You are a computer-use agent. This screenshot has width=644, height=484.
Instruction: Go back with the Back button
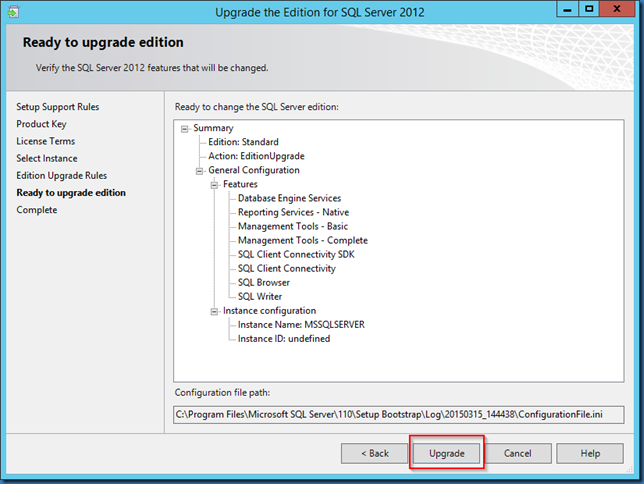374,453
